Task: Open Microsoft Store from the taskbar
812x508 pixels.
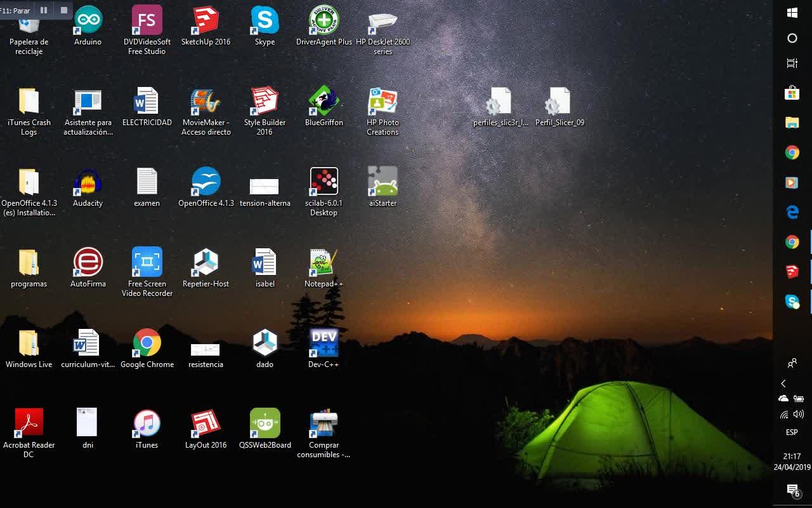Action: [792, 93]
